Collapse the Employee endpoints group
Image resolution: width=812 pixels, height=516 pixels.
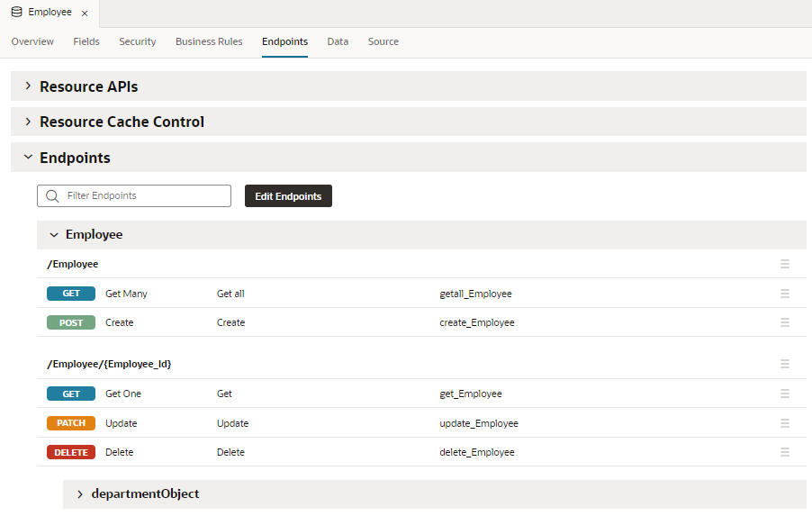coord(54,235)
